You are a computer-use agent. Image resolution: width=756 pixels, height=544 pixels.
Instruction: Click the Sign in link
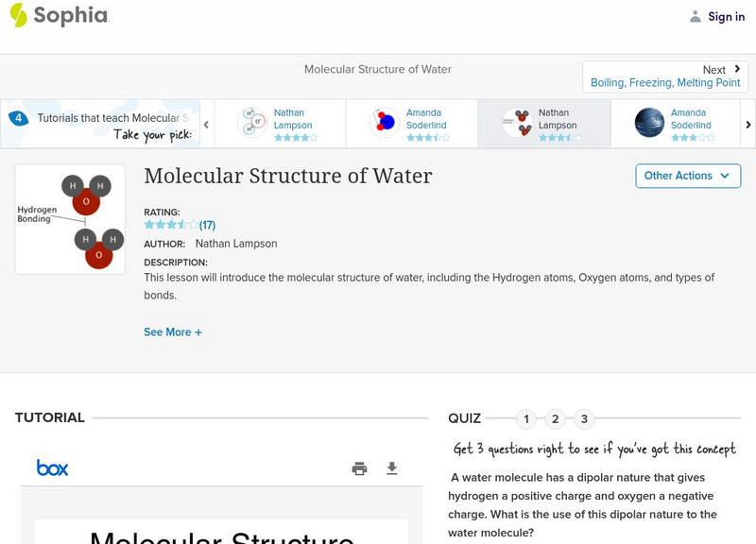point(726,16)
